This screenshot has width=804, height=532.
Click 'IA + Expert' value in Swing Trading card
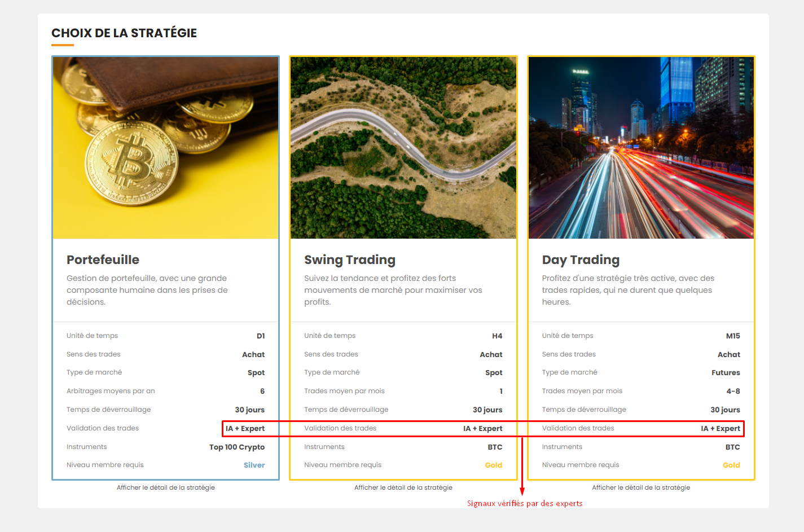click(x=483, y=428)
